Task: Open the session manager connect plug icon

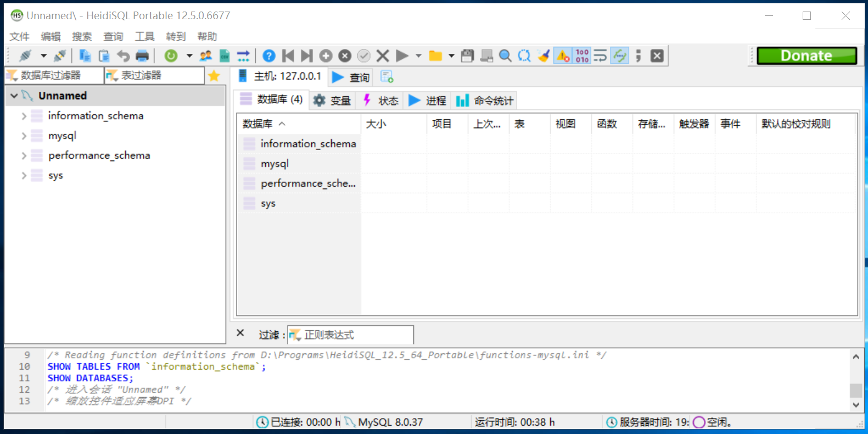Action: pyautogui.click(x=26, y=55)
